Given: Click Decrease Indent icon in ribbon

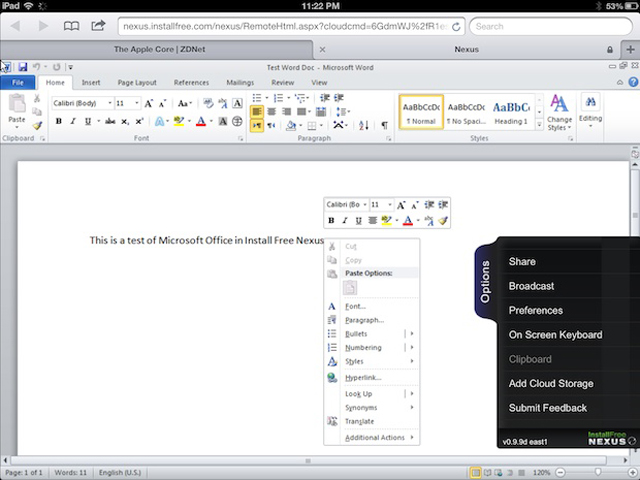Looking at the screenshot, I should coord(325,98).
